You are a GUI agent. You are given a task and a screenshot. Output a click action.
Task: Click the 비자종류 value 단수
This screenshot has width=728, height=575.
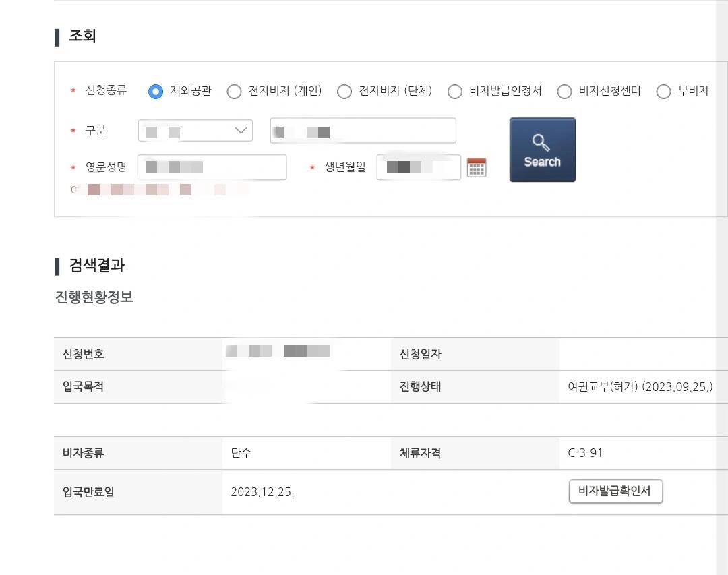[x=241, y=453]
